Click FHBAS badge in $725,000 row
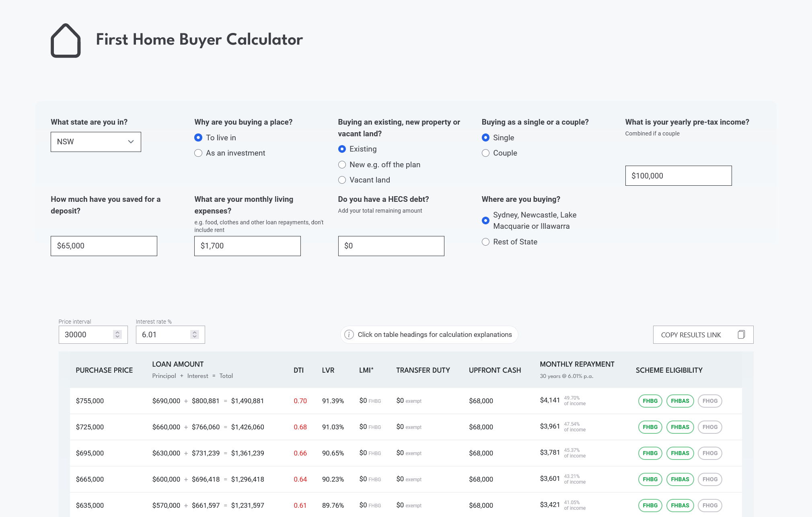 click(x=680, y=427)
